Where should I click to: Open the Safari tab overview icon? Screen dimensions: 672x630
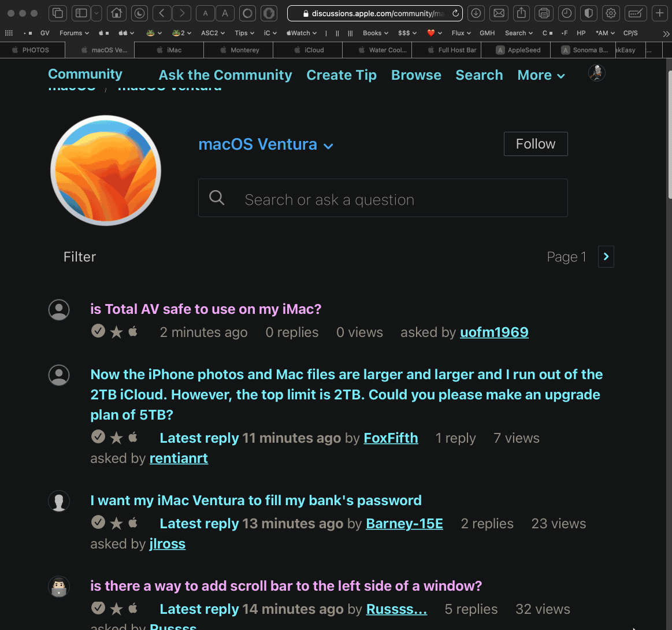pos(57,13)
